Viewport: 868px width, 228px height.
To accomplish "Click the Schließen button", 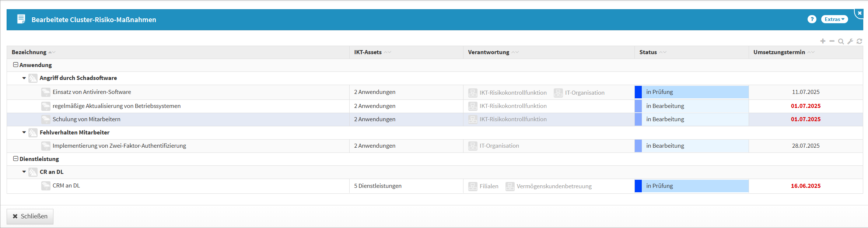I will point(30,216).
